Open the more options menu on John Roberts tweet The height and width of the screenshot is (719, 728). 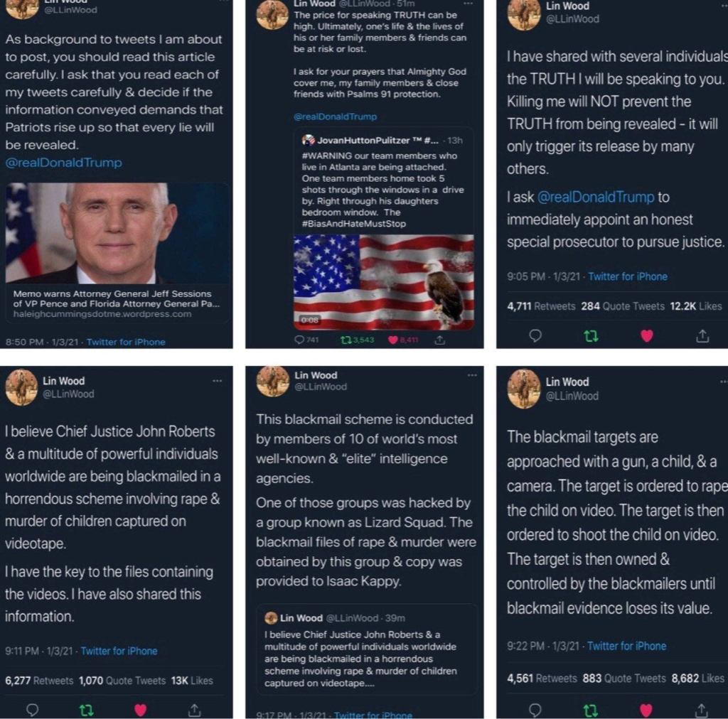click(x=217, y=381)
